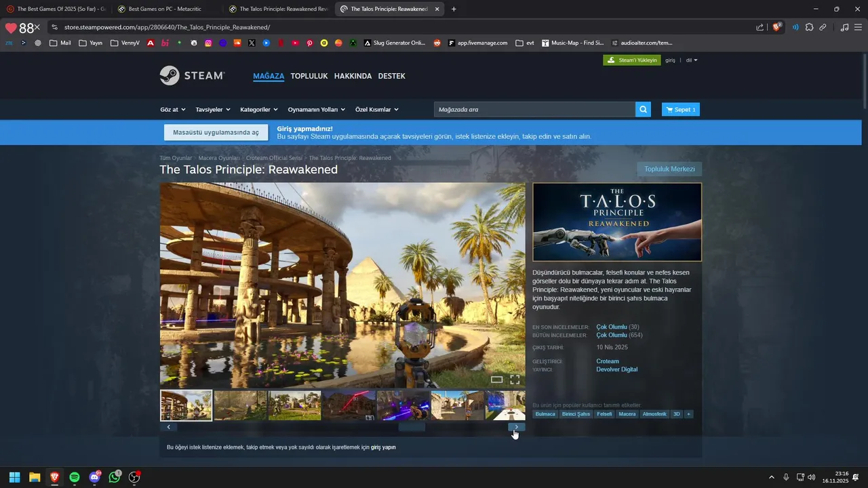868x488 pixels.
Task: Open the Reddit bookmark icon
Action: coord(437,43)
